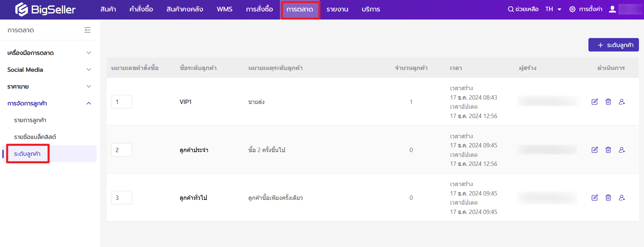Screen dimensions: 644x247
Task: Delete the VIP1 customer level
Action: (608, 102)
